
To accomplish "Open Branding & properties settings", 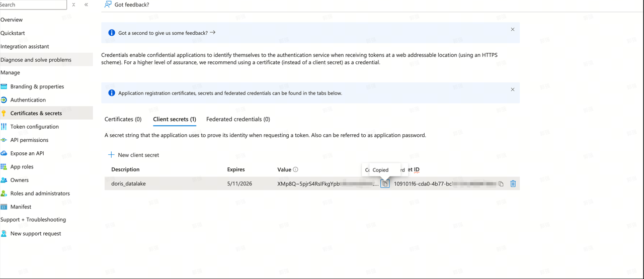I will pyautogui.click(x=37, y=86).
